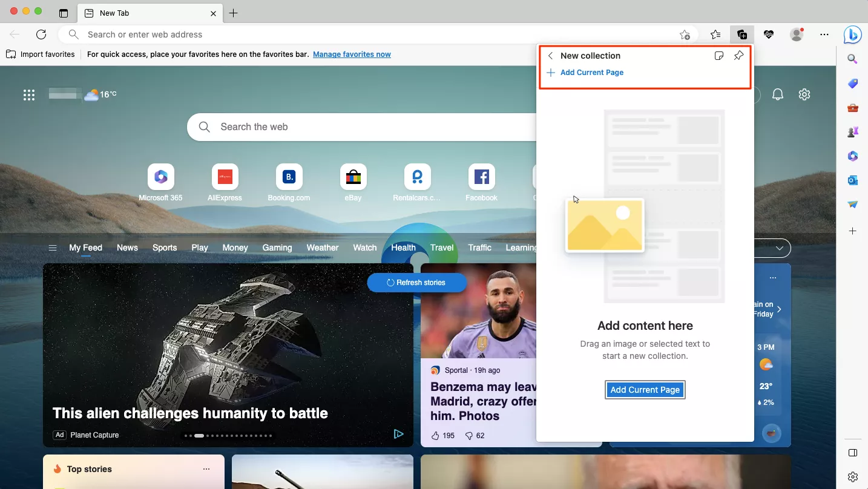Open the Collections toolbar icon
The width and height of the screenshot is (868, 489).
click(741, 34)
